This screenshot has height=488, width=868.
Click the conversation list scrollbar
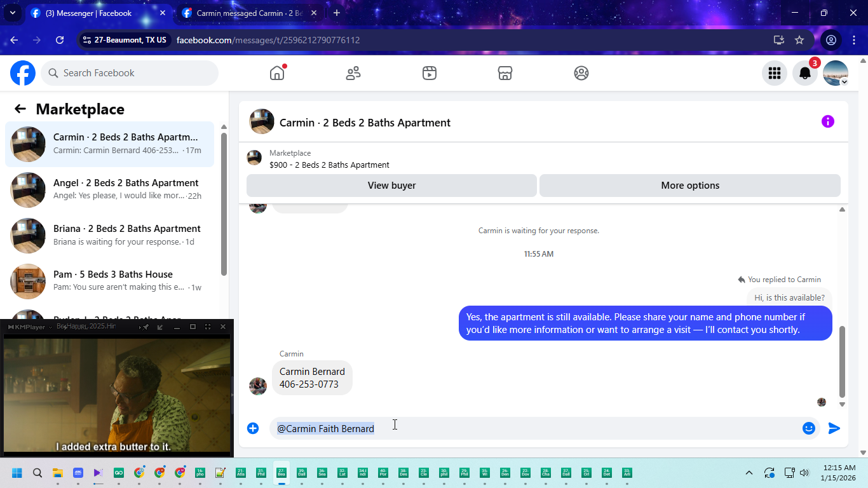(x=224, y=203)
